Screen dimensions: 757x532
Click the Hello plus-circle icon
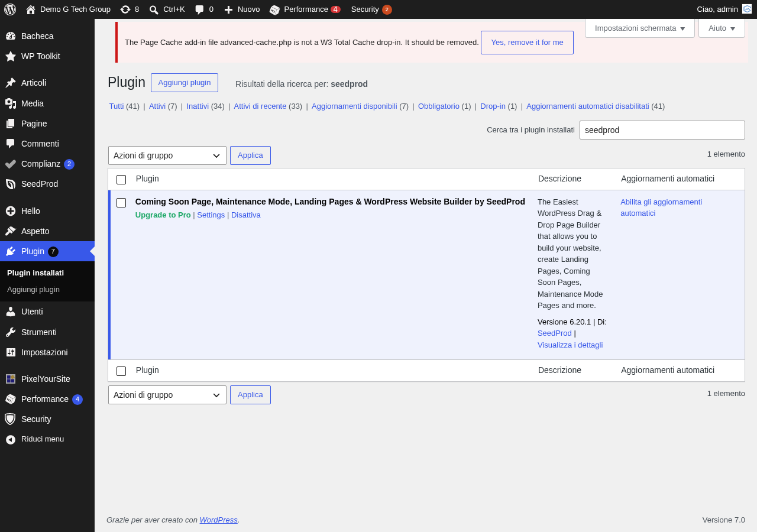(x=11, y=211)
